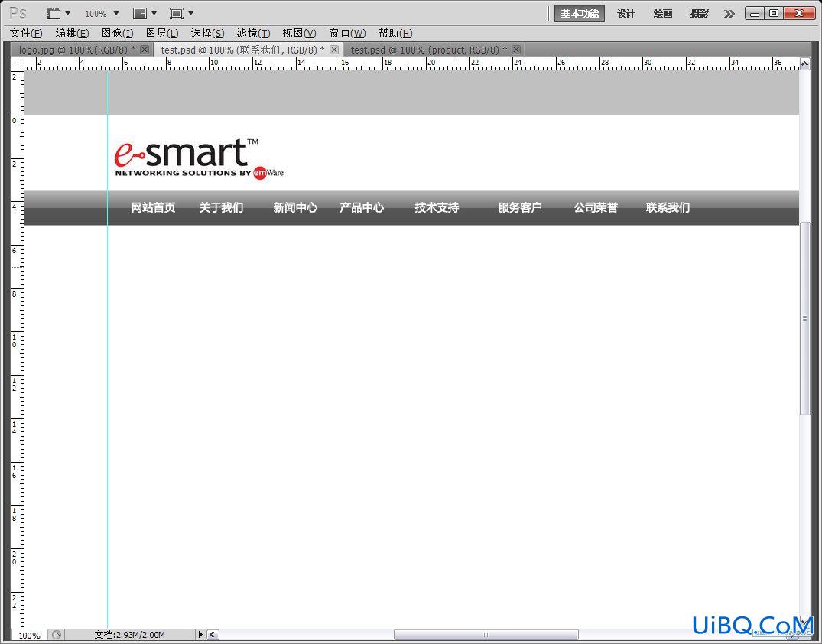Click the Arrange Documents grid icon

[139, 13]
